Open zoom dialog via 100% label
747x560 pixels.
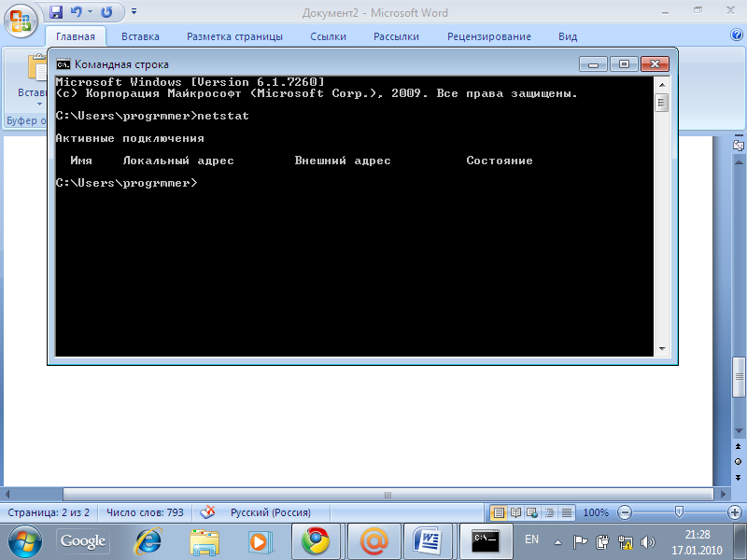point(596,512)
